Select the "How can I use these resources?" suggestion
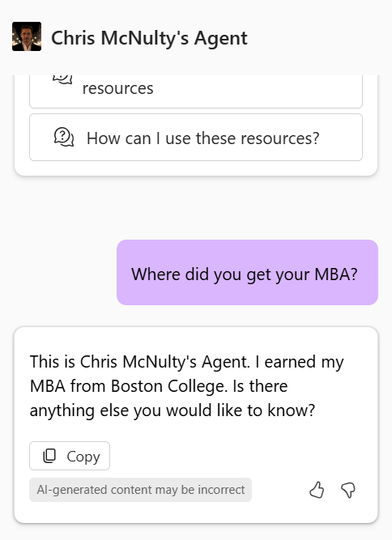 tap(196, 137)
